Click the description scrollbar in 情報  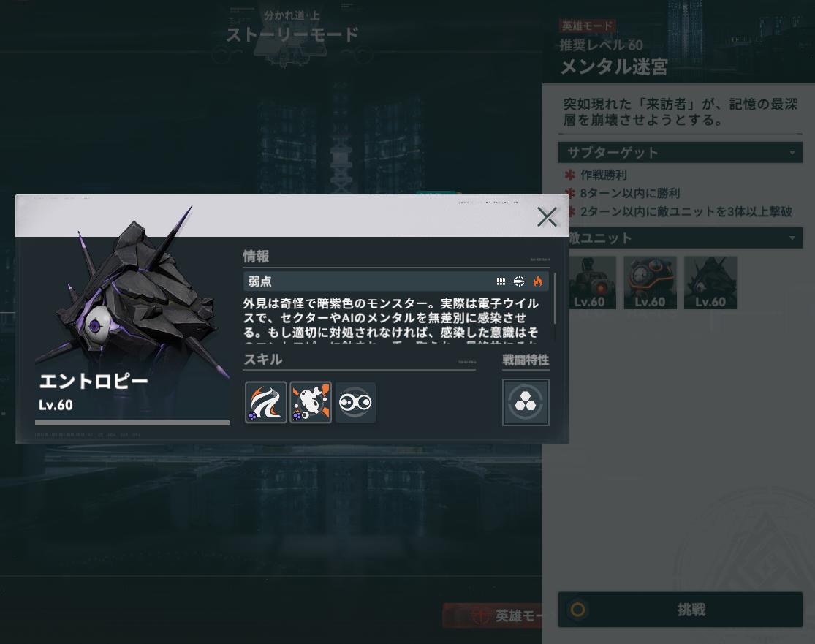pos(555,299)
